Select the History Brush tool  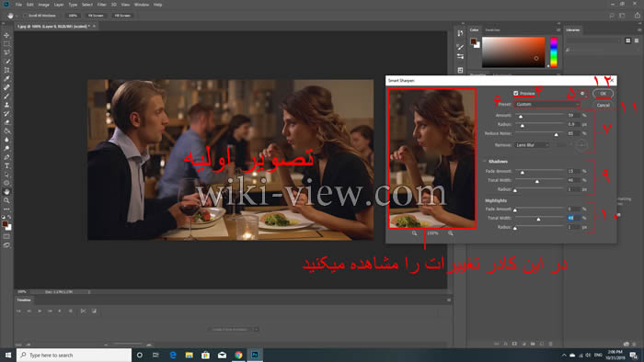tap(6, 114)
